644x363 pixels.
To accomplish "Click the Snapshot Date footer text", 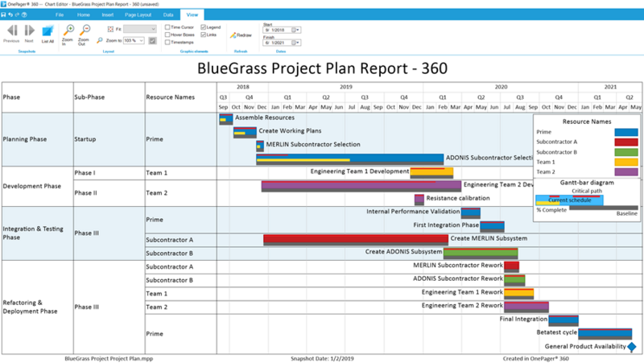I will coord(322,358).
